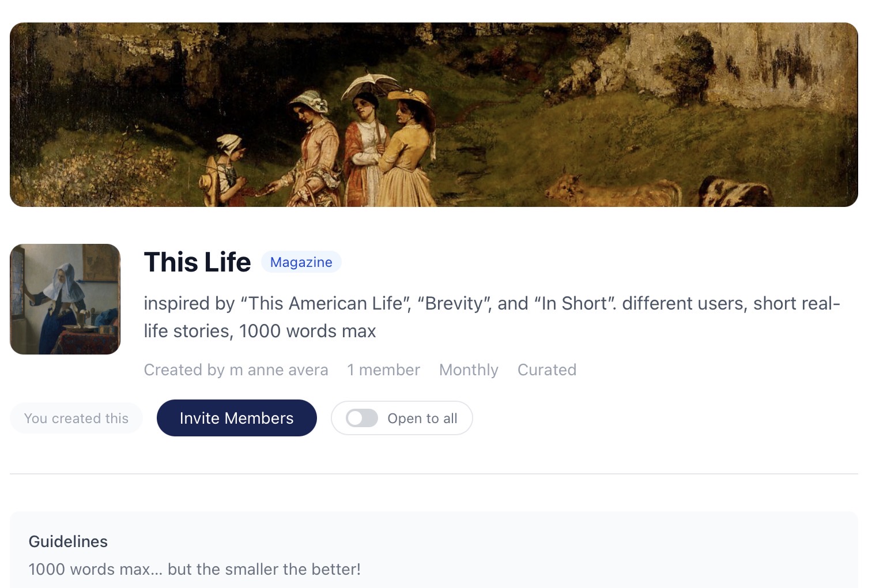Click the "This Life" magazine title
The width and height of the screenshot is (872, 588).
pos(197,262)
